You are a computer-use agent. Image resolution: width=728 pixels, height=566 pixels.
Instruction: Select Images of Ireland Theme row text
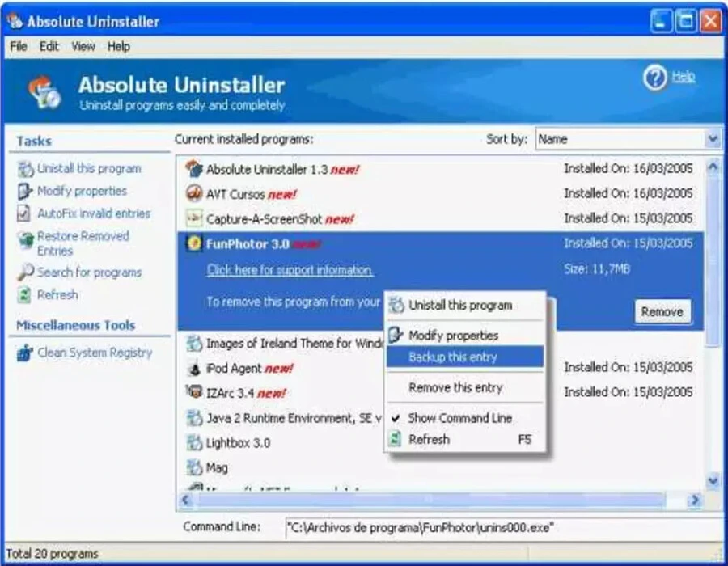[294, 344]
